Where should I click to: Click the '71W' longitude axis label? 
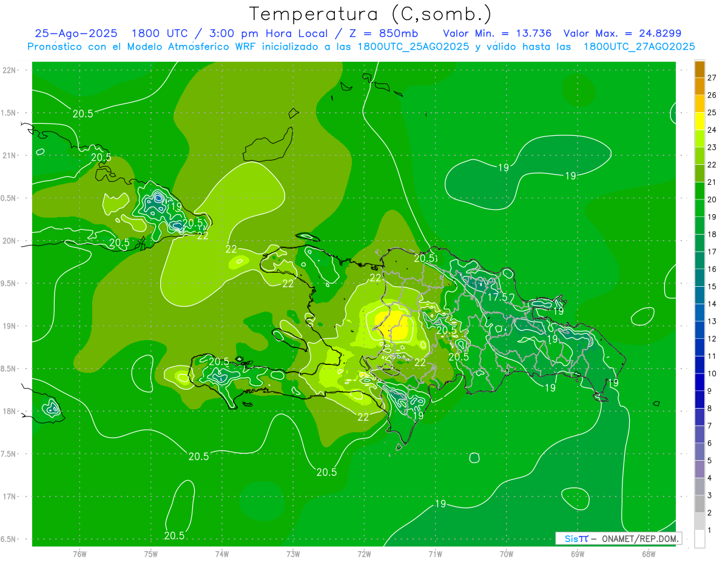435,554
